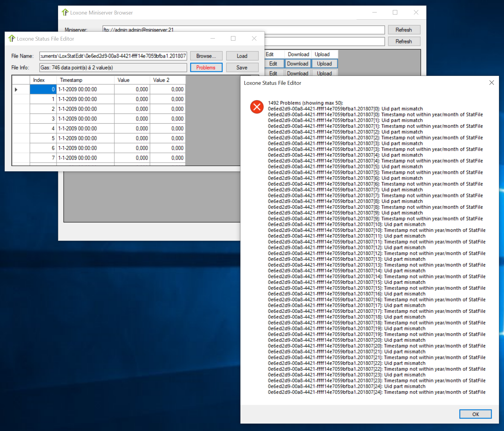
Task: Minimize the Loxone Miniserver Browser window
Action: (375, 12)
